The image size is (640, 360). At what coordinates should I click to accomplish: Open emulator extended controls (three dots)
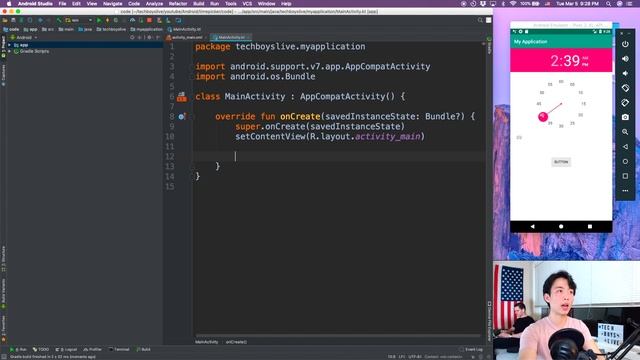point(625,191)
